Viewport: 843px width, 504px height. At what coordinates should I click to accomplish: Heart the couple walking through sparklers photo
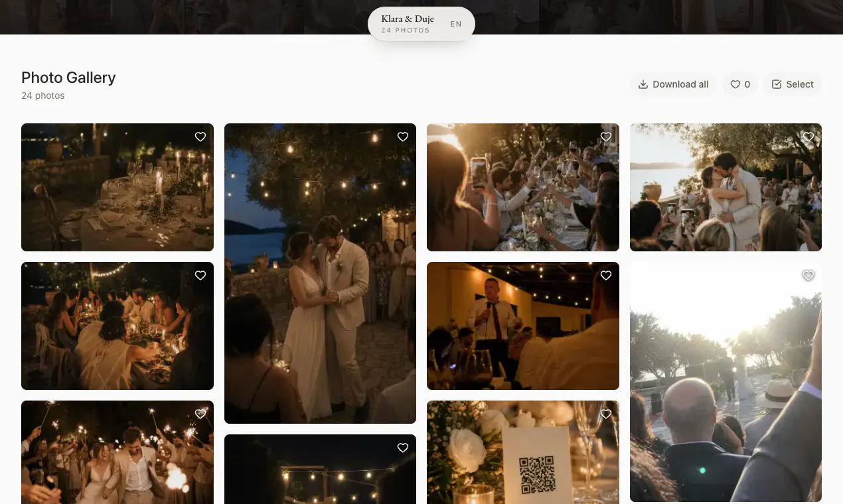tap(200, 414)
